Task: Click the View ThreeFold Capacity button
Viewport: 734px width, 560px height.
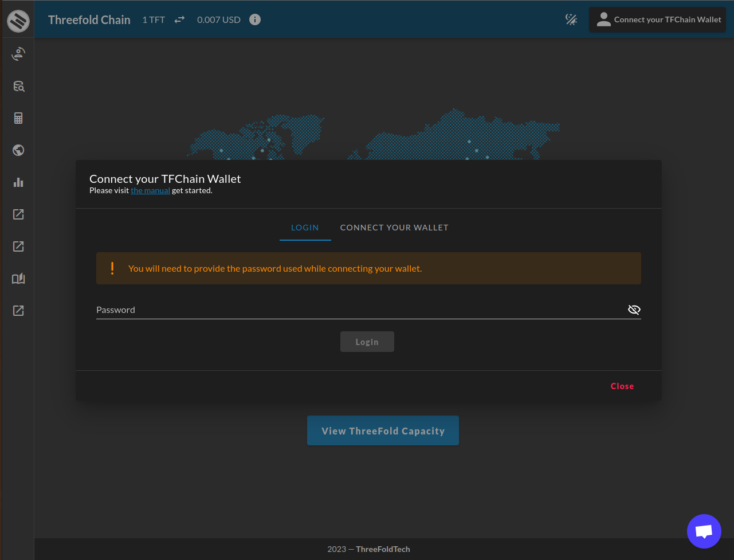Action: (383, 430)
